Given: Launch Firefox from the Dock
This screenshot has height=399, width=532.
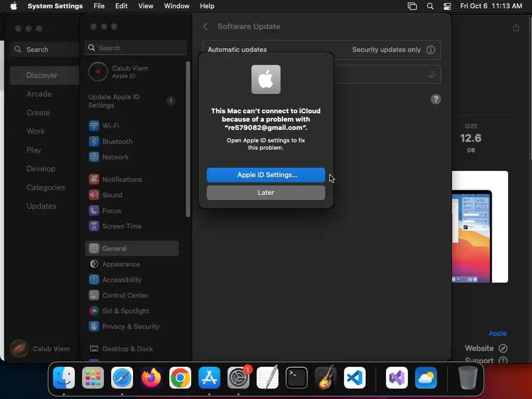Looking at the screenshot, I should 151,378.
